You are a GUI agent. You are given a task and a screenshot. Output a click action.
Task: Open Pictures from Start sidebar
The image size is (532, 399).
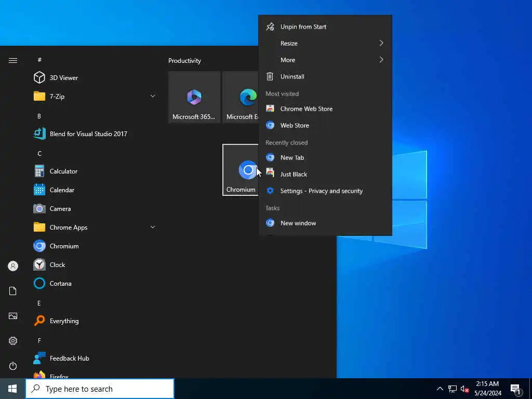click(13, 316)
